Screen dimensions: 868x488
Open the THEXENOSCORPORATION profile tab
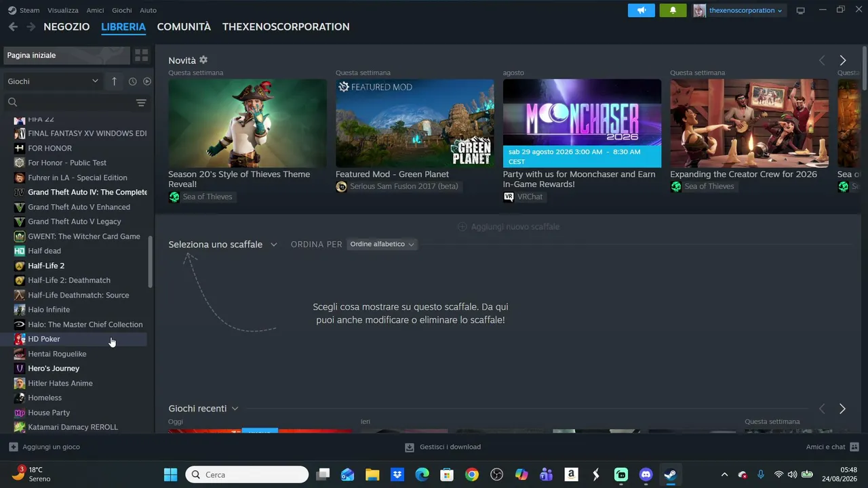pos(286,26)
